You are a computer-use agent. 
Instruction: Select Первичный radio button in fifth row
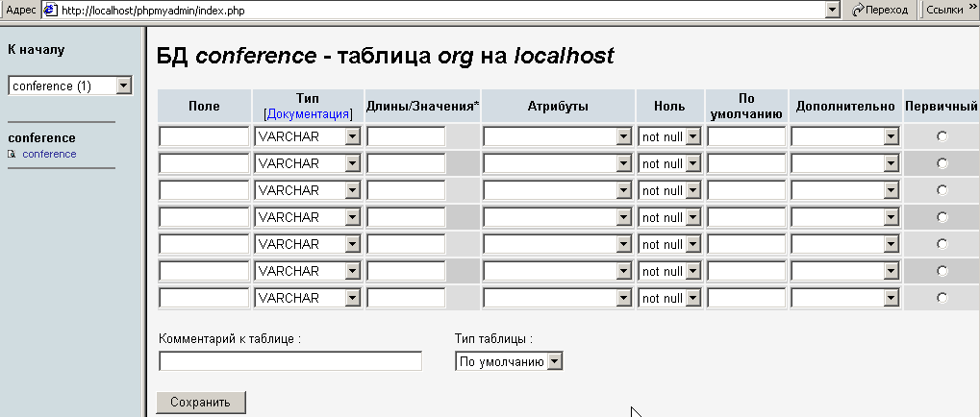tap(942, 244)
